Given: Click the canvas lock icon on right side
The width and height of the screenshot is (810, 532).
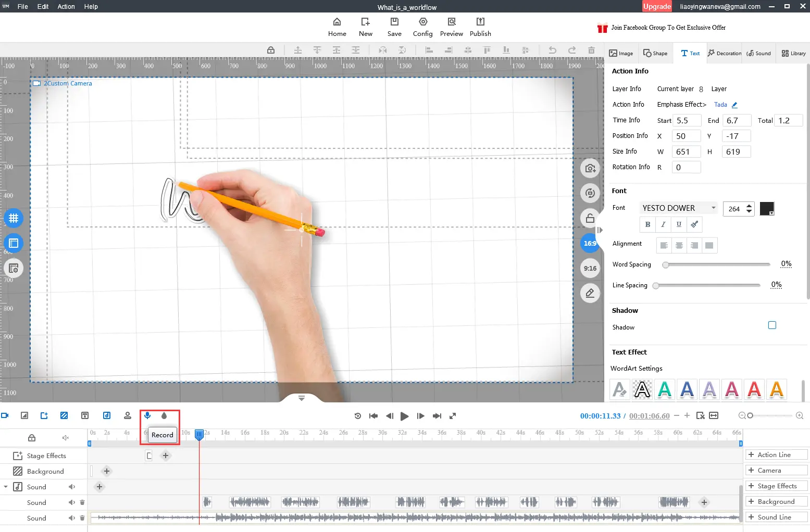Looking at the screenshot, I should [590, 218].
